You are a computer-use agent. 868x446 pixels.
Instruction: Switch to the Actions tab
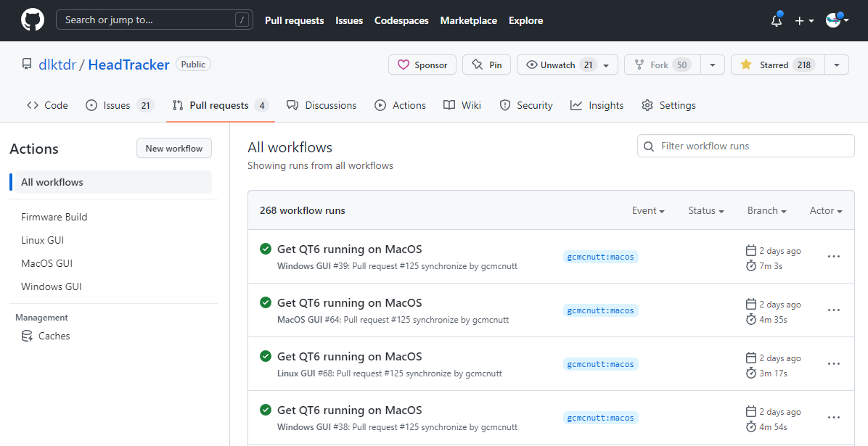point(401,105)
